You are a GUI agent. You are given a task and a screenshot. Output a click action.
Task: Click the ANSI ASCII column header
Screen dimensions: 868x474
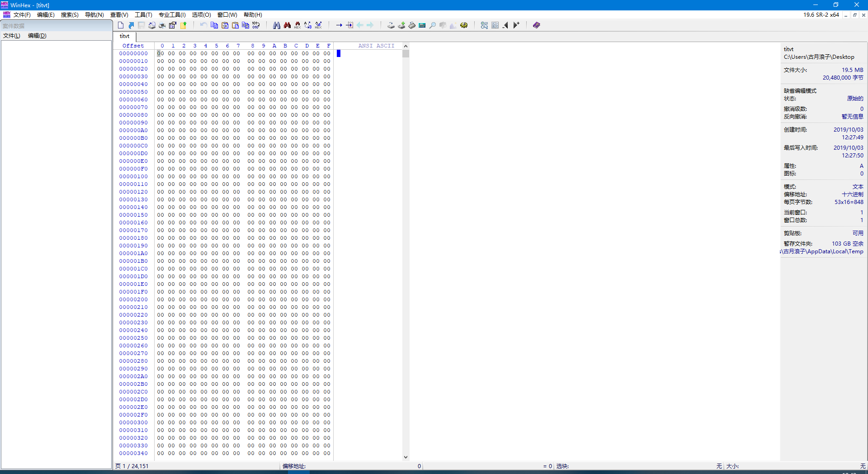click(x=376, y=46)
